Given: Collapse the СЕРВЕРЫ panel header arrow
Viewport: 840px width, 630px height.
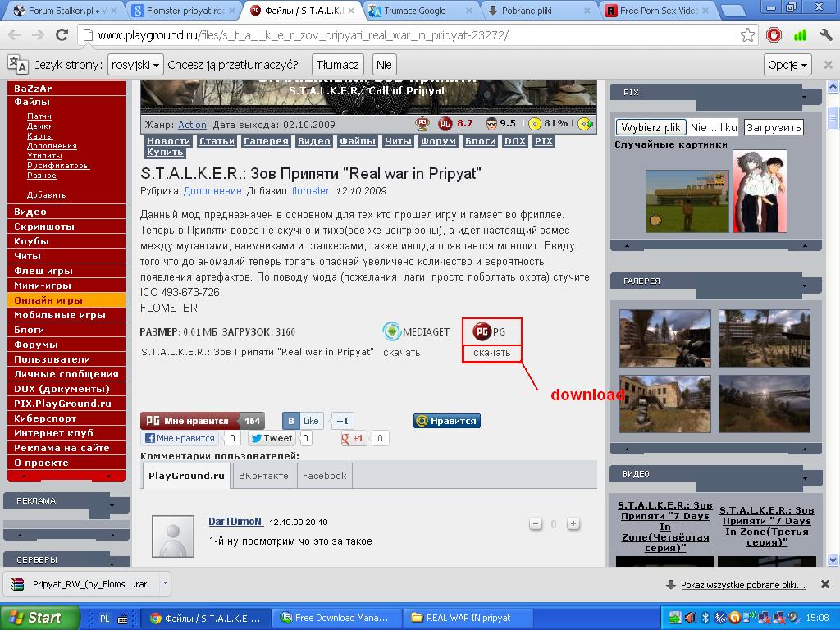Looking at the screenshot, I should [x=112, y=563].
